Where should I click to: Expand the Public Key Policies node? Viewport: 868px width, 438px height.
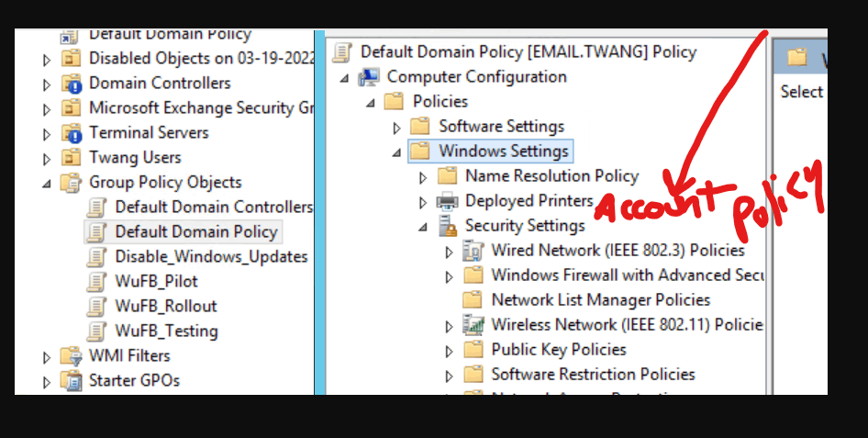450,351
